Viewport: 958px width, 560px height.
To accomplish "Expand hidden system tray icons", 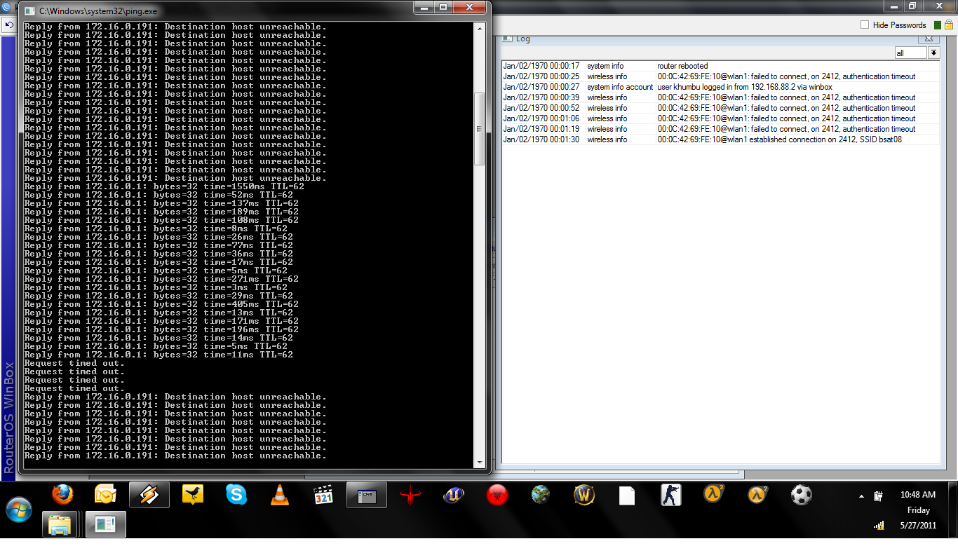I will (x=860, y=495).
